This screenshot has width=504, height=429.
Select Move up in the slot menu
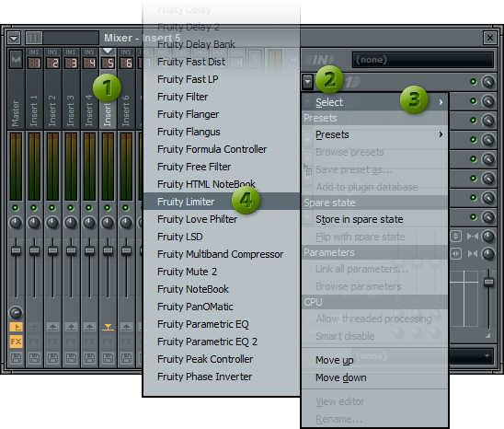pos(374,360)
